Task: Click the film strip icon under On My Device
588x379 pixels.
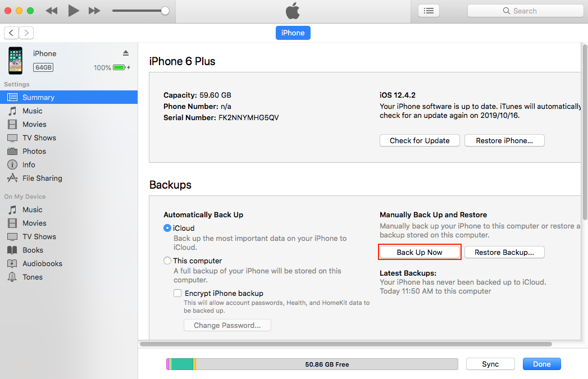Action: pos(12,223)
